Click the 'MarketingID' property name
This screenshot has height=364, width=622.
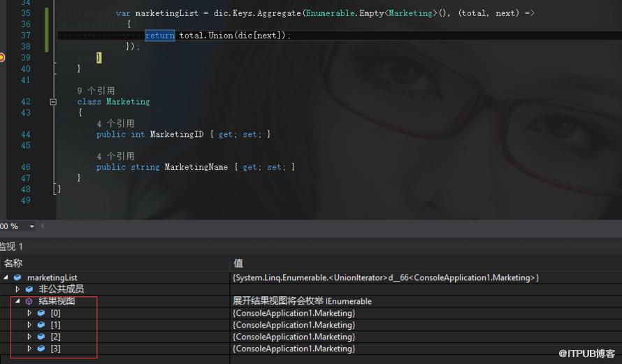point(177,134)
